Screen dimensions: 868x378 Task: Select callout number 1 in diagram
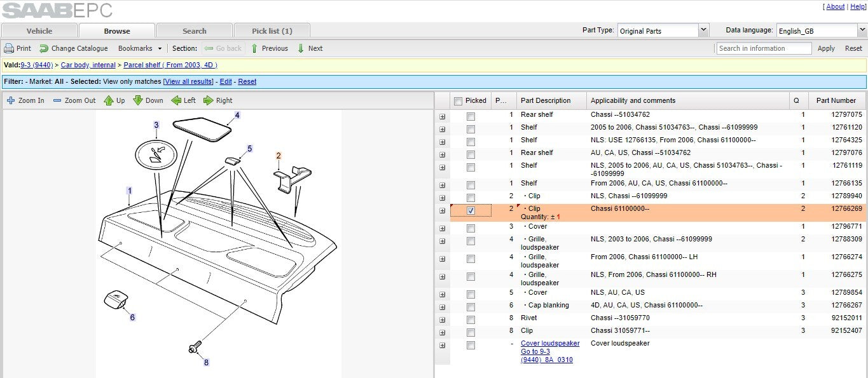[x=130, y=191]
